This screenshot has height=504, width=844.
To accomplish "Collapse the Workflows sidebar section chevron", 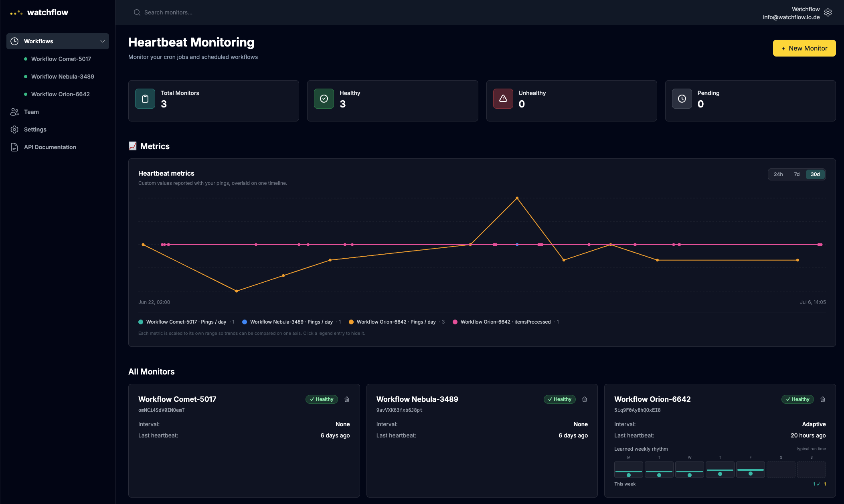I will (x=103, y=41).
